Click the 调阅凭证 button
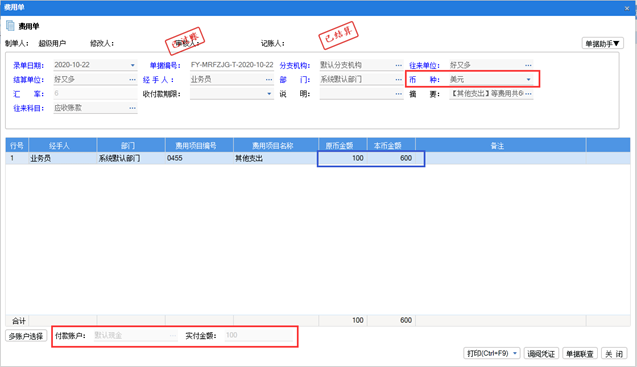Viewport: 637px width, 367px height. (x=541, y=354)
